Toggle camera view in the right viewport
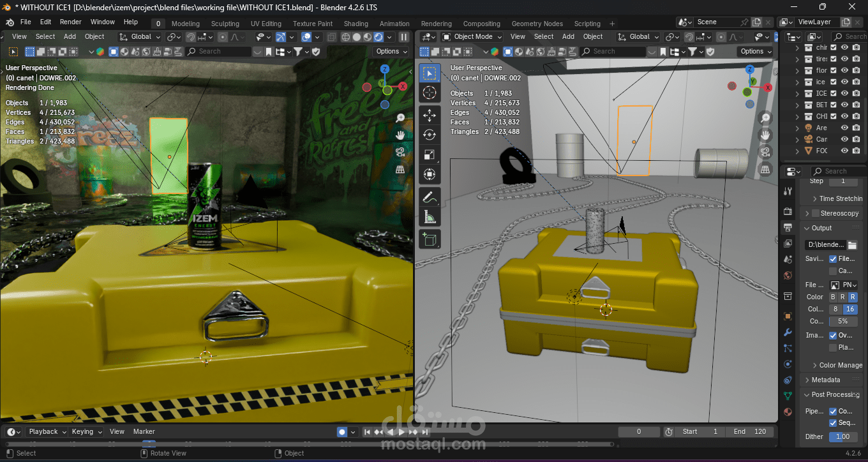Viewport: 868px width, 462px height. (x=765, y=153)
